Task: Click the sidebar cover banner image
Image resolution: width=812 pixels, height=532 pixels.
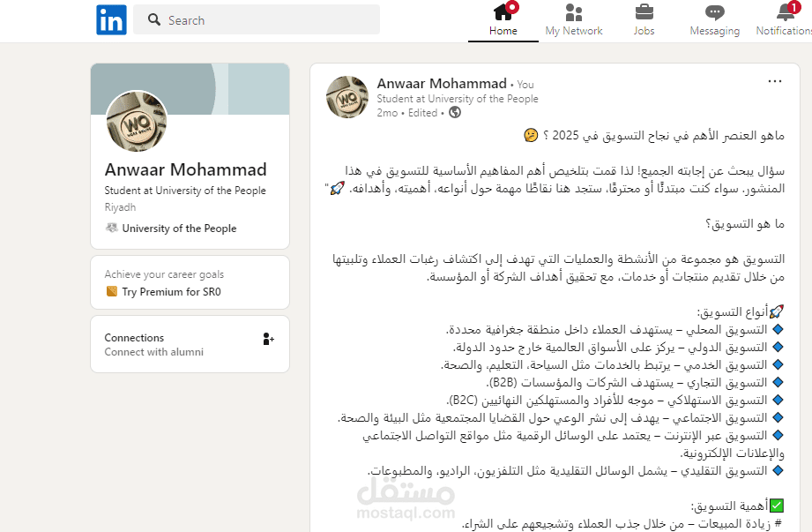Action: (x=190, y=88)
